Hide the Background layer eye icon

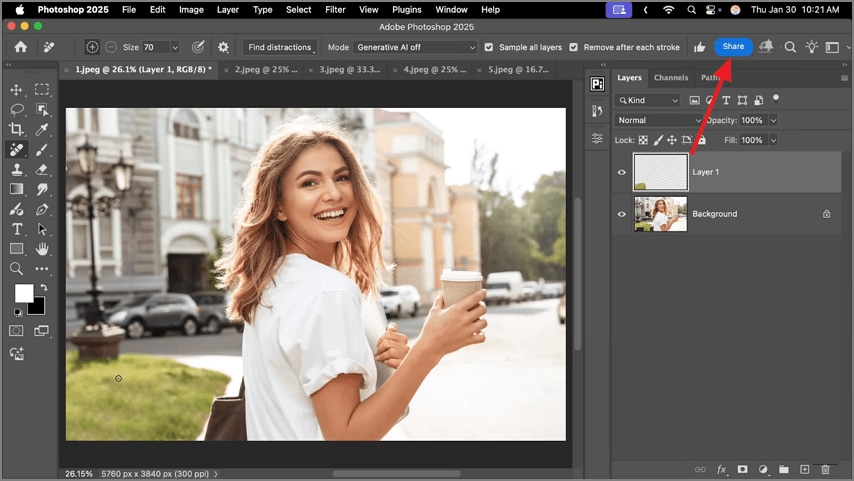point(621,214)
